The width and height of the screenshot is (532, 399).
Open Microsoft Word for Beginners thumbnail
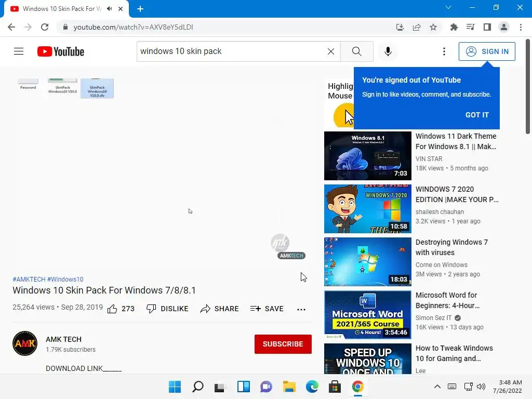point(367,314)
